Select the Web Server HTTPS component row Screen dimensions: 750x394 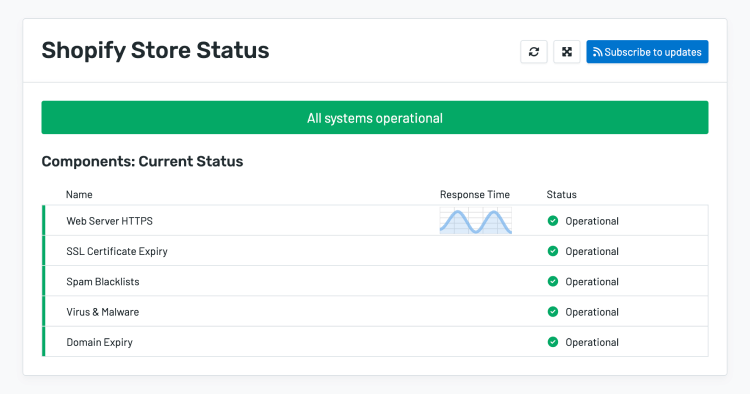375,220
